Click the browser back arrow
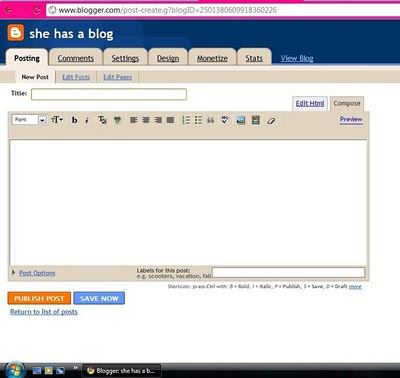 pyautogui.click(x=9, y=10)
